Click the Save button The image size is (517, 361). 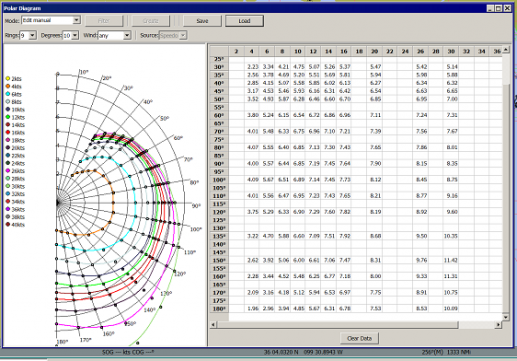(202, 21)
